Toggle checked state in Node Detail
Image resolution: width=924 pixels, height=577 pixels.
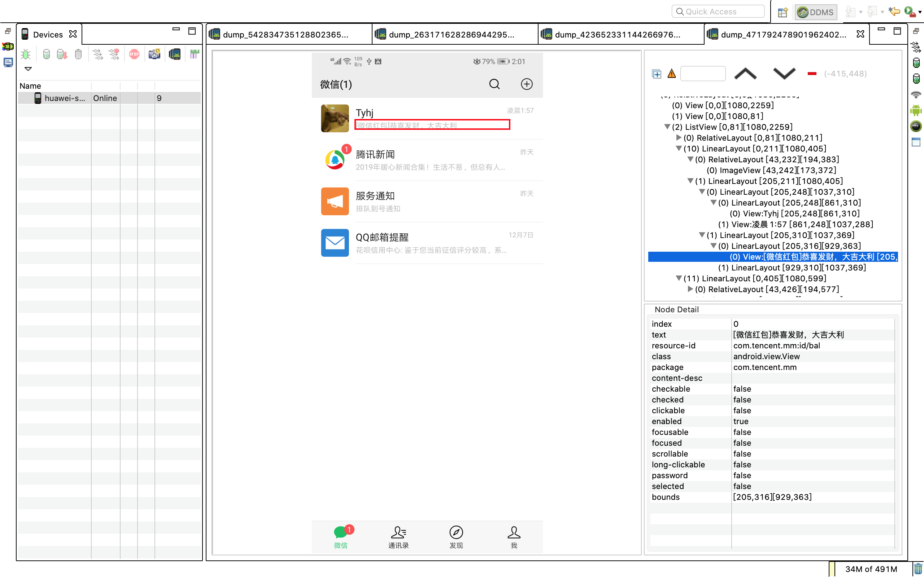pos(741,400)
